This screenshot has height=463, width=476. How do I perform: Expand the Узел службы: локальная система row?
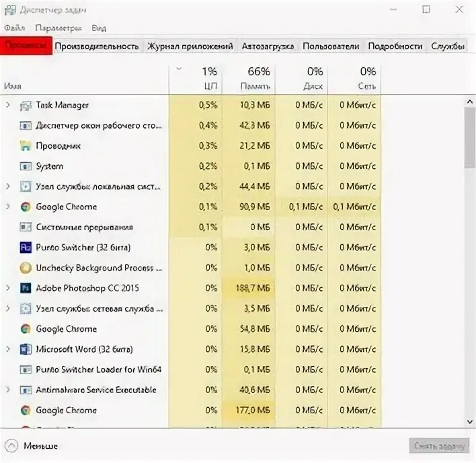[x=8, y=186]
